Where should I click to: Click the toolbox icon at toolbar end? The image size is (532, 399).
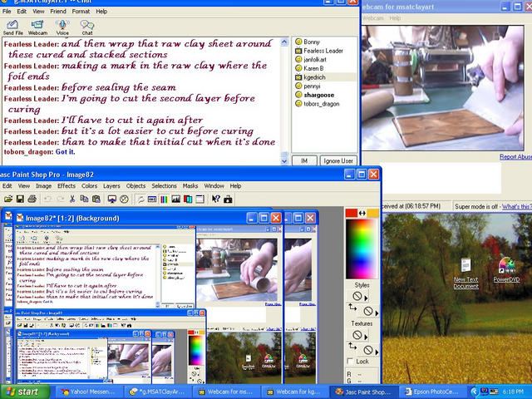(x=228, y=199)
